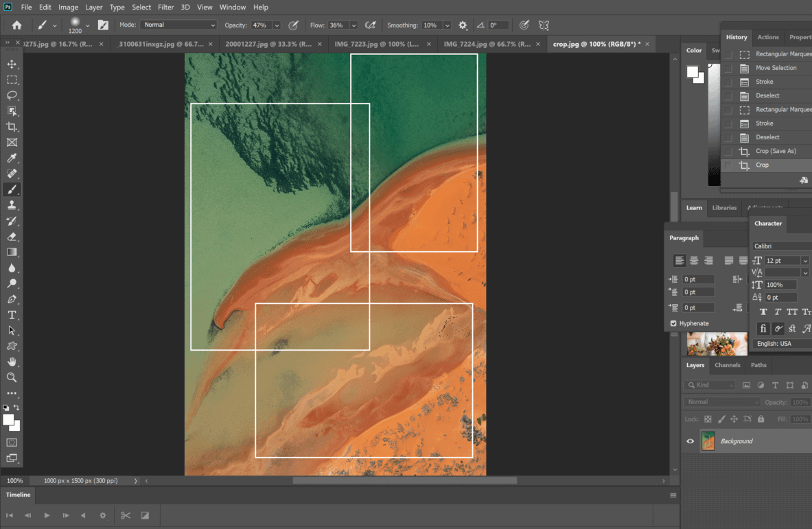
Task: Select the Lasso tool
Action: coord(12,95)
